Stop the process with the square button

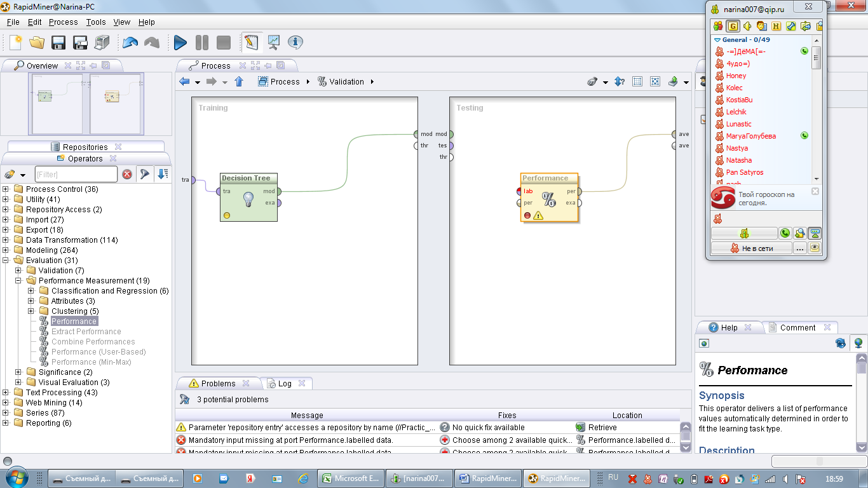pyautogui.click(x=224, y=43)
